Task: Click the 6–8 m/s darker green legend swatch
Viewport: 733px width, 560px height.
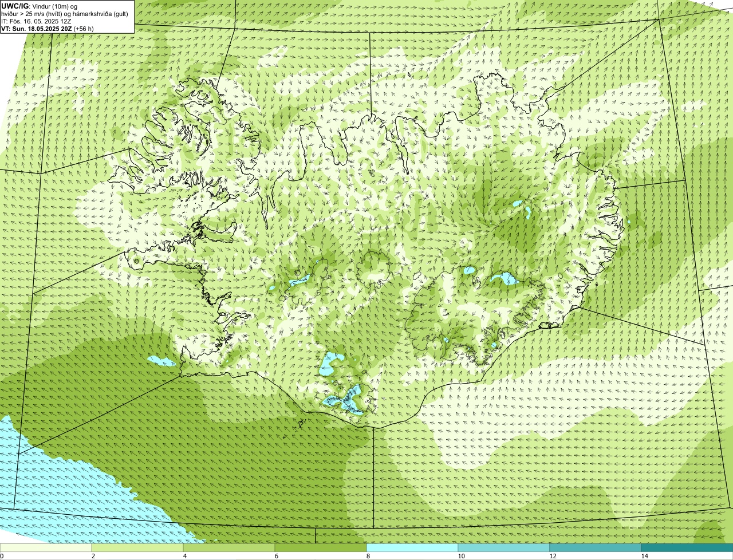Action: (x=321, y=547)
